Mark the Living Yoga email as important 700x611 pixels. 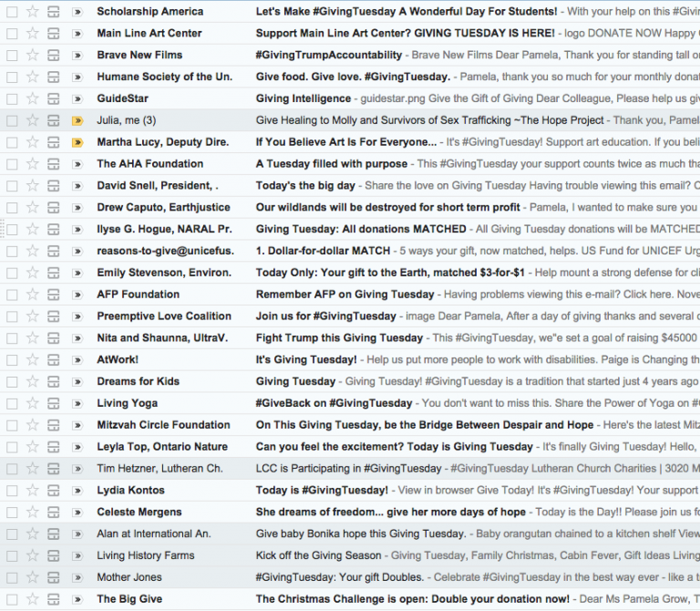point(77,404)
